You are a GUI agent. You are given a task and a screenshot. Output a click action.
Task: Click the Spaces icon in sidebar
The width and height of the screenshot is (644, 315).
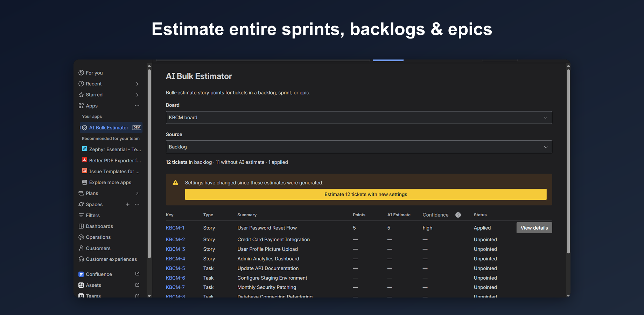tap(81, 204)
